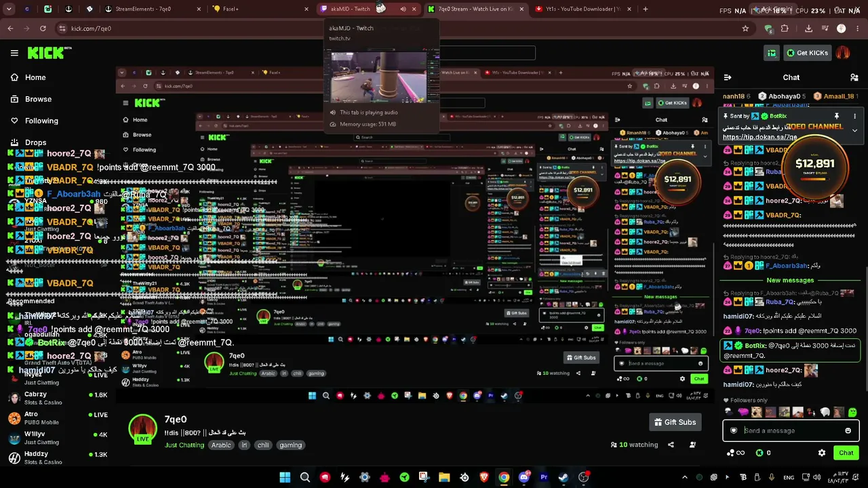This screenshot has width=868, height=488.
Task: Open pinned message three-dot options
Action: 854,116
